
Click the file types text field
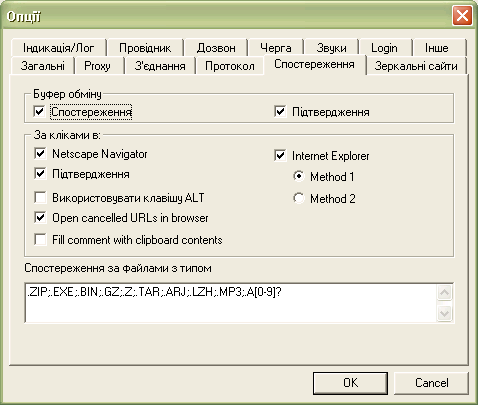[231, 303]
